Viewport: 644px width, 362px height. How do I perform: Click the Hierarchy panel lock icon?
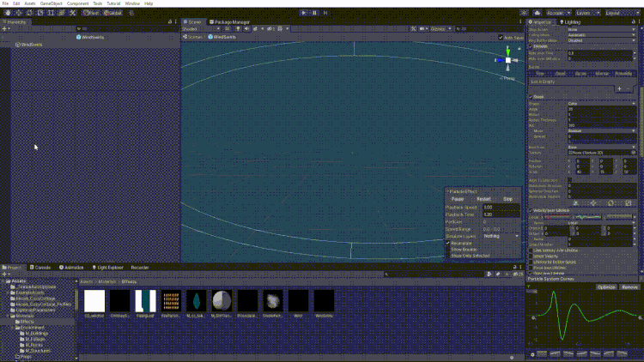[x=170, y=21]
